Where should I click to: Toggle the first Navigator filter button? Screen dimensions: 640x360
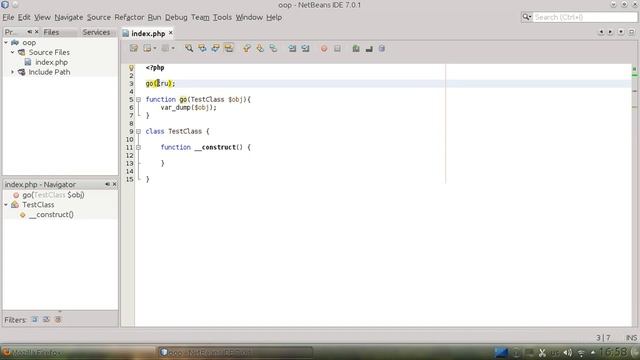[35, 319]
